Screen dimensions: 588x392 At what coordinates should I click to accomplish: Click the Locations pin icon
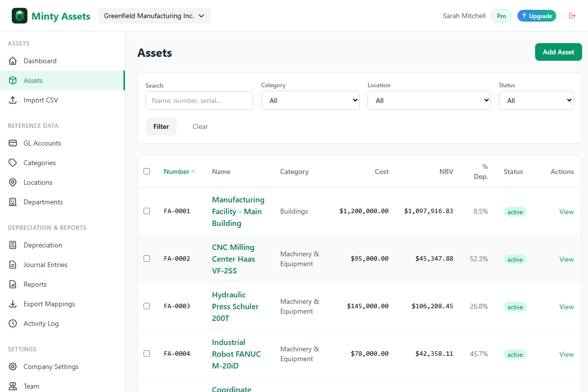coord(13,182)
